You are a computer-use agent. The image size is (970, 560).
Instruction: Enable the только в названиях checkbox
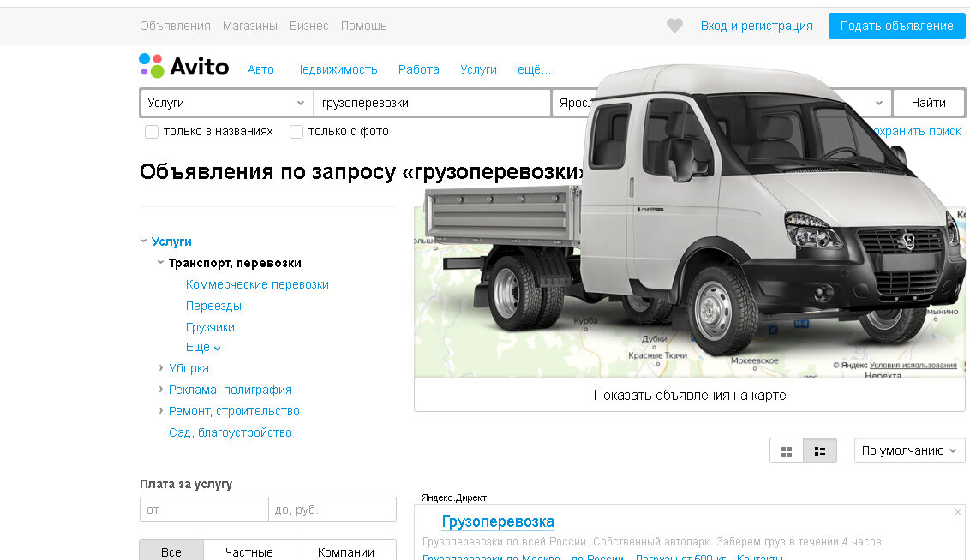point(152,132)
